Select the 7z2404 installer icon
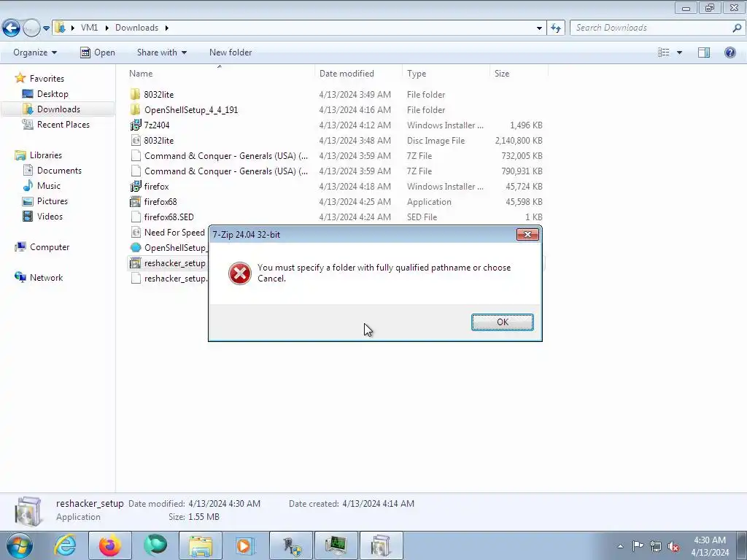 [x=136, y=125]
